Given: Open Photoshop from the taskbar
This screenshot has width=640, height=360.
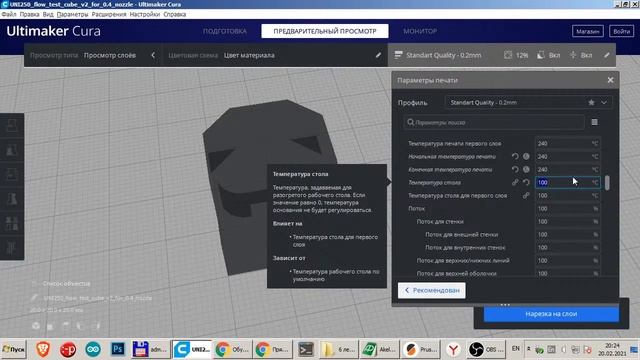Looking at the screenshot, I should (x=118, y=349).
